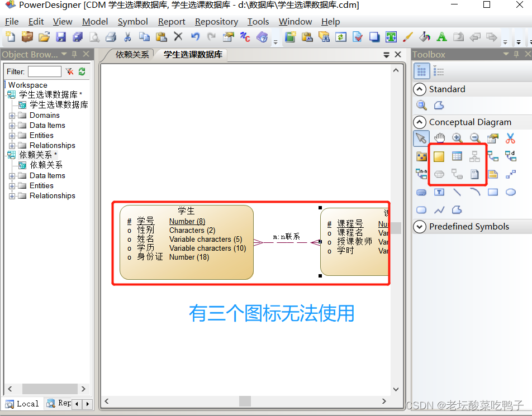This screenshot has height=416, width=532.
Task: Select the Polyline drawing tool
Action: [439, 210]
